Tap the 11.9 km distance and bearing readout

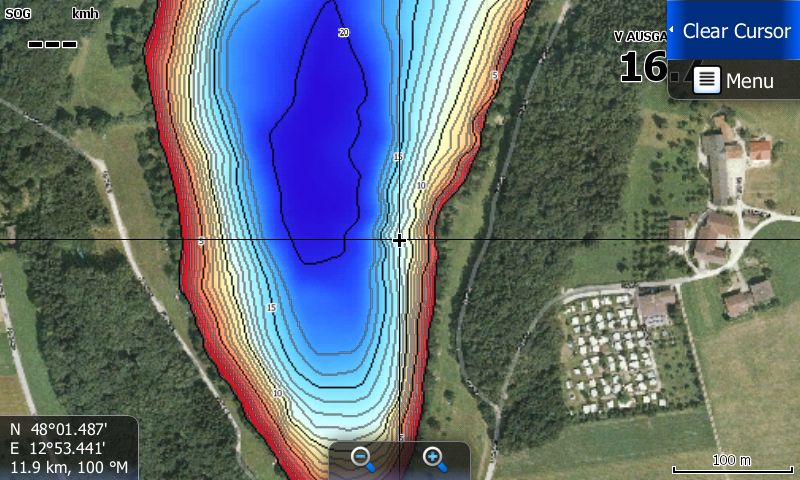[68, 466]
